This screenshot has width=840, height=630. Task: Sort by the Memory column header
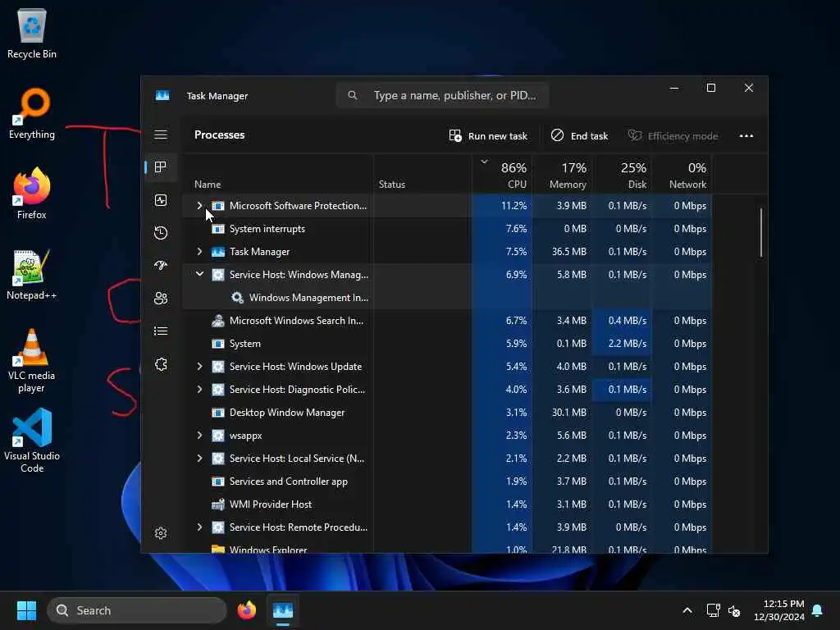point(563,175)
